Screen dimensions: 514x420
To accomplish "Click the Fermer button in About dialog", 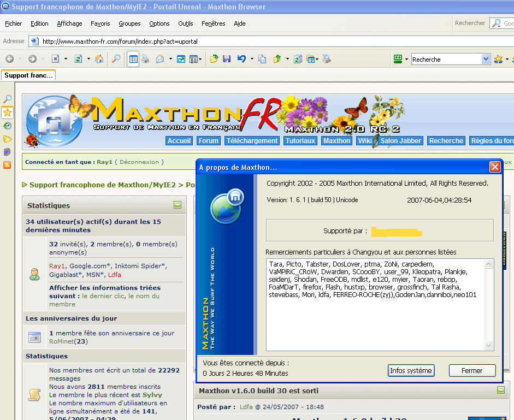I will tap(472, 370).
